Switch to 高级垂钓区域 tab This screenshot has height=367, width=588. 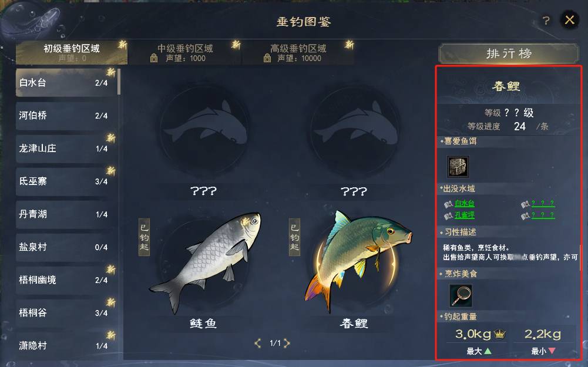(x=298, y=53)
